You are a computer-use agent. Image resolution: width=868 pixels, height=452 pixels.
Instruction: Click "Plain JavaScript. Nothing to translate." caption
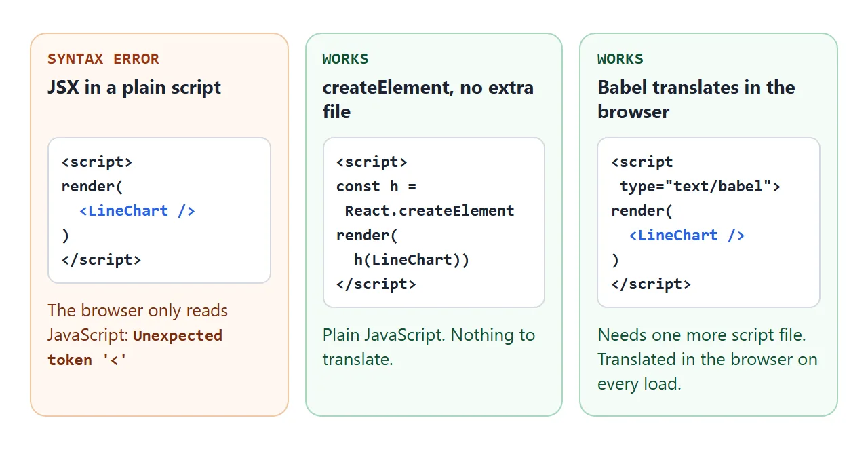click(x=429, y=347)
